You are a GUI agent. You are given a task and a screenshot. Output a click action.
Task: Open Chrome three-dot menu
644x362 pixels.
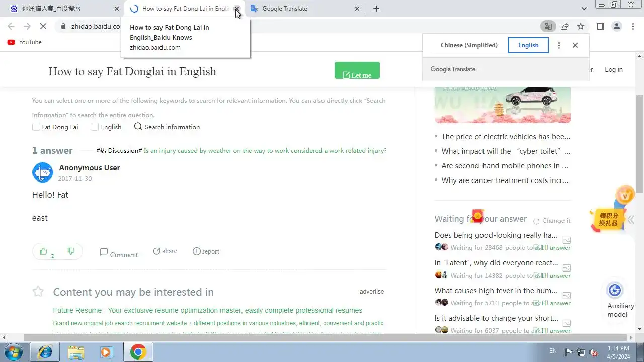tap(632, 26)
